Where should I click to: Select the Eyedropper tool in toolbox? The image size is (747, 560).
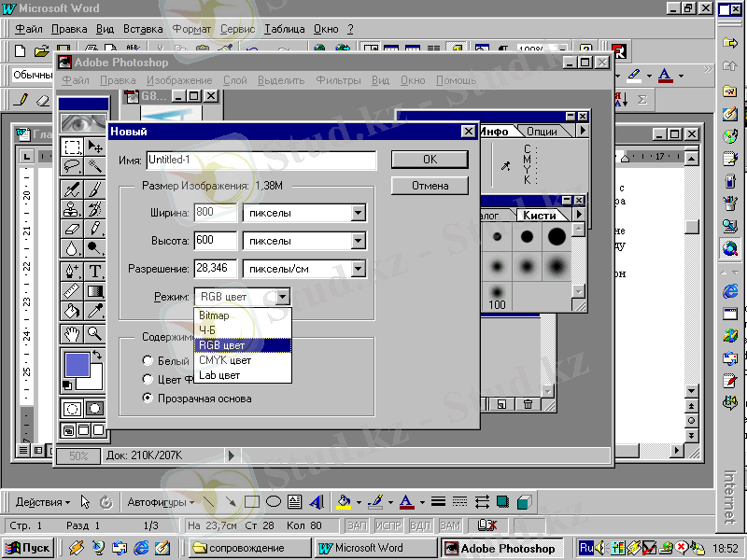click(x=95, y=312)
